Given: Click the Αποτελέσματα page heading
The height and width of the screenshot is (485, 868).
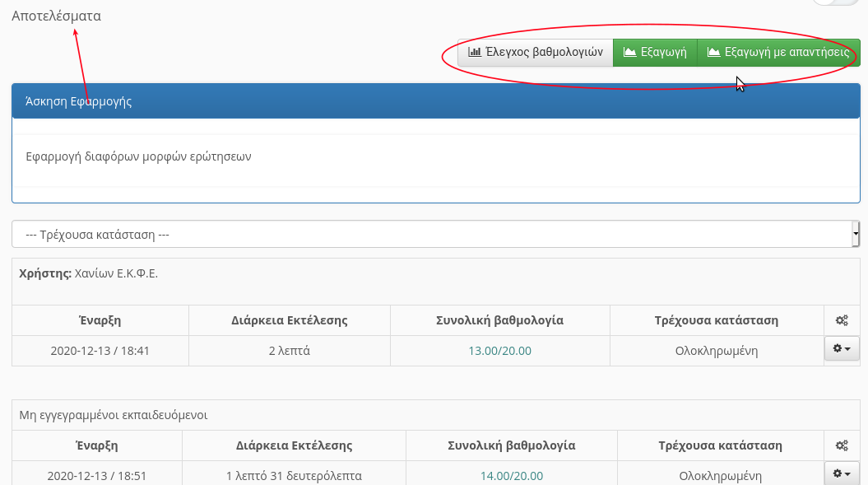Looking at the screenshot, I should (x=57, y=16).
